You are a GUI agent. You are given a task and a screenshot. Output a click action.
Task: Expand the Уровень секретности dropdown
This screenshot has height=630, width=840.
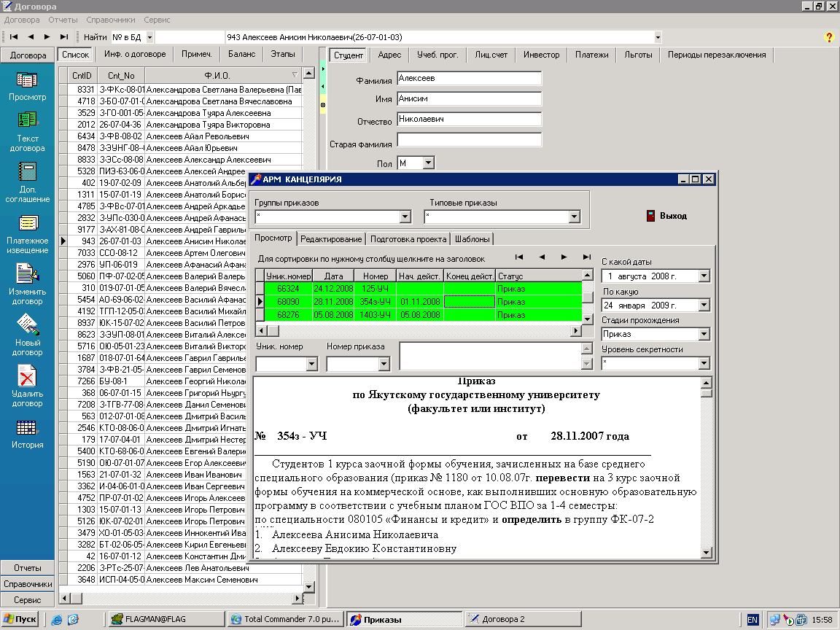(704, 362)
